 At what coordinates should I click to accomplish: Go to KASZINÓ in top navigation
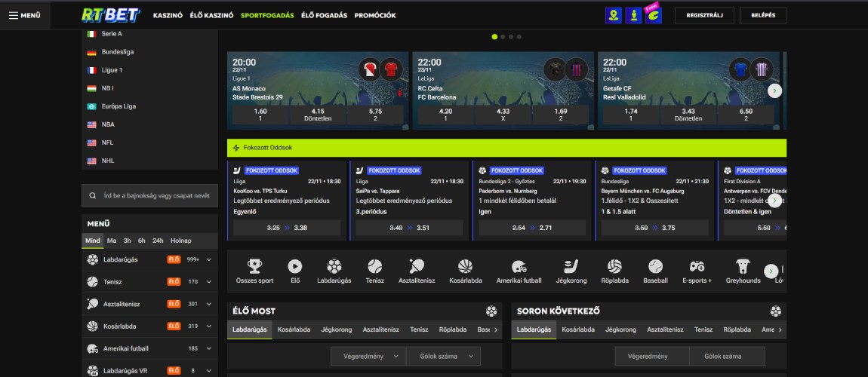coord(168,16)
